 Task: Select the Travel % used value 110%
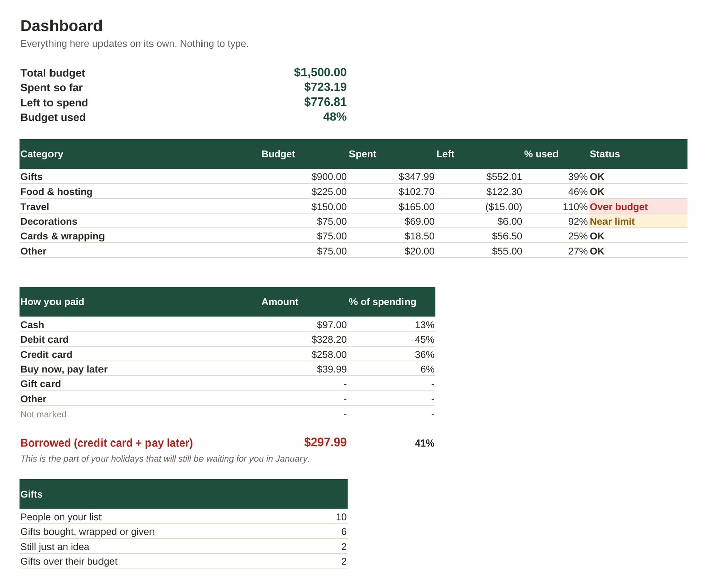pyautogui.click(x=575, y=207)
